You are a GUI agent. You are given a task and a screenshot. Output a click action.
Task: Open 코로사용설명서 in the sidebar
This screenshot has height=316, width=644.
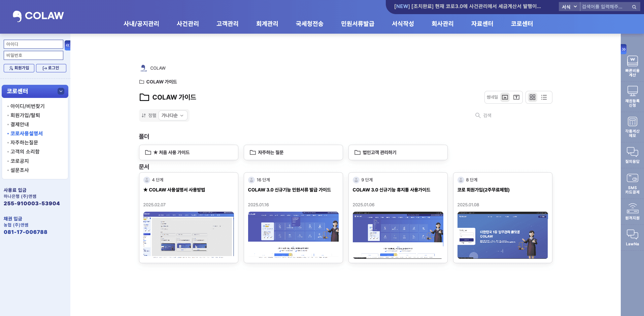click(x=27, y=133)
